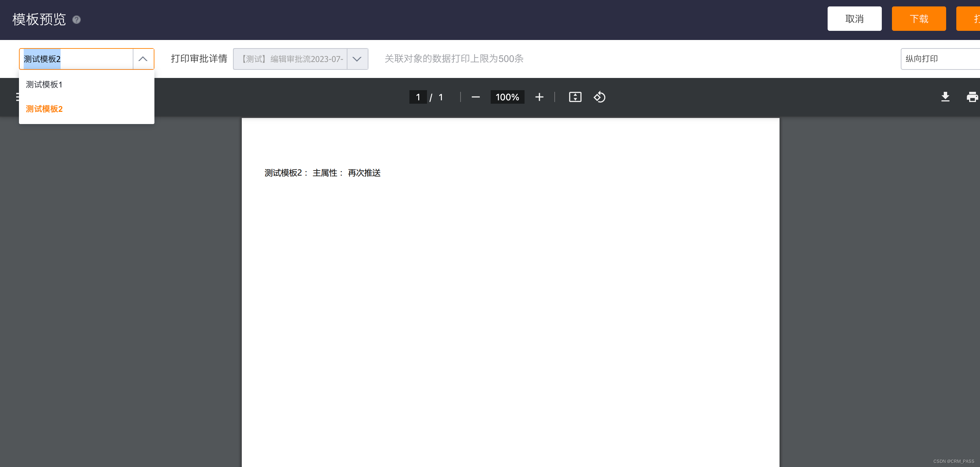Viewport: 980px width, 467px height.
Task: Expand the approval flow dropdown arrow
Action: (x=357, y=59)
